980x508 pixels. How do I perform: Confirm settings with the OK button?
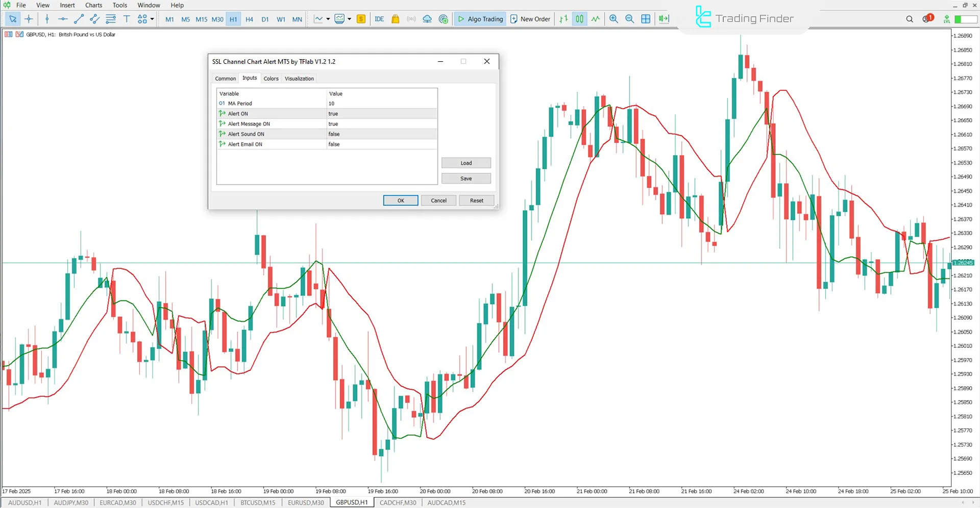pos(401,200)
